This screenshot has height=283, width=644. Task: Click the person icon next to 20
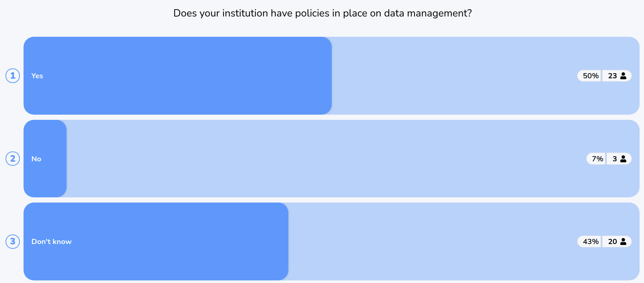point(623,241)
